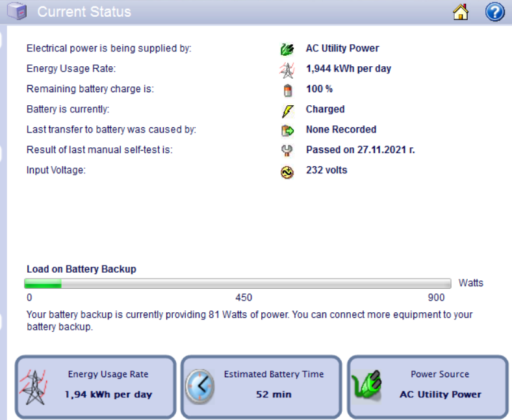Viewport: 512px width, 420px height.
Task: Click the 1,94 kWh per day card value
Action: (x=109, y=395)
